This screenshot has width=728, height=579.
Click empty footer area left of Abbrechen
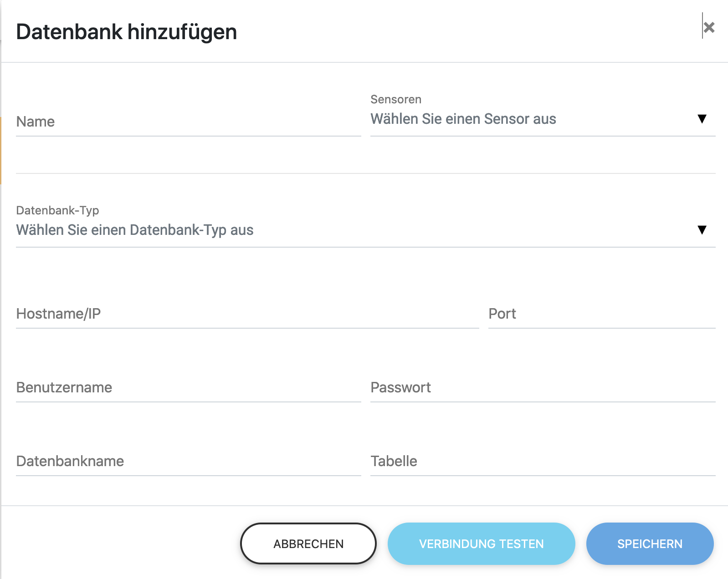(118, 543)
